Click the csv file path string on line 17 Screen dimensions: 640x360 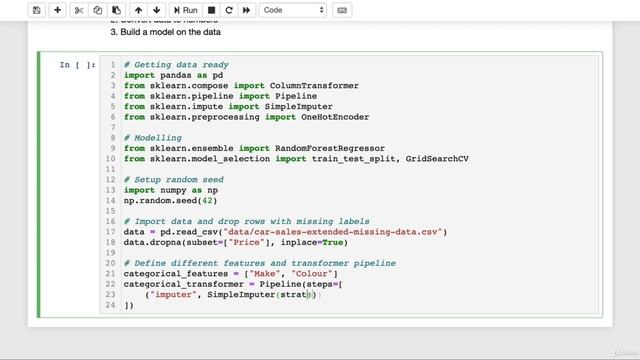click(x=333, y=232)
